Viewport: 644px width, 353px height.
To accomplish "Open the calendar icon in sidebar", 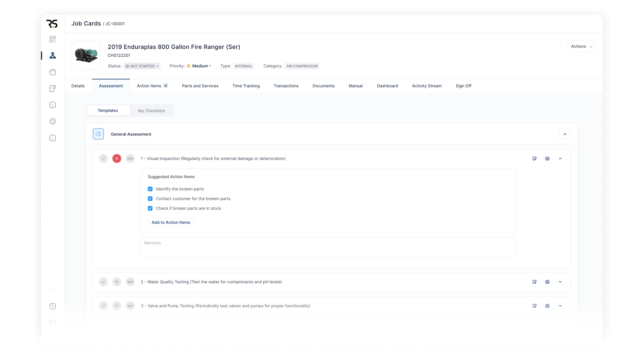I will (x=53, y=72).
